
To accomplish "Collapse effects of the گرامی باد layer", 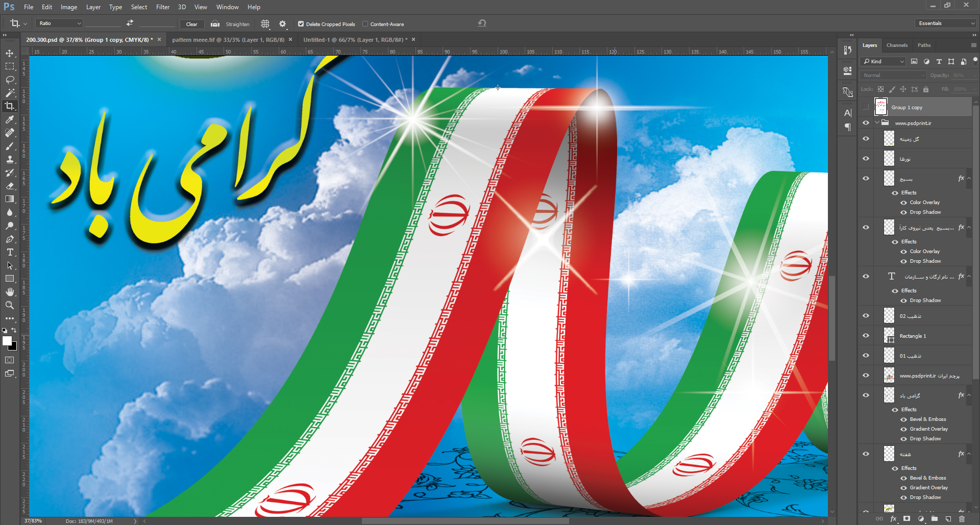I will (x=969, y=395).
